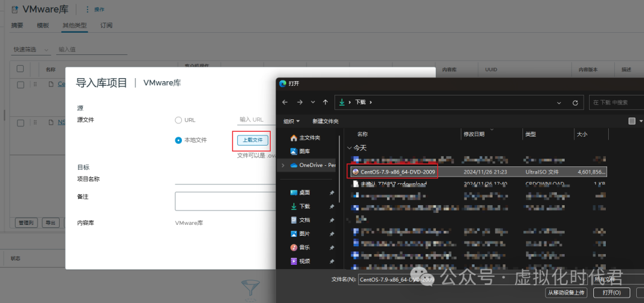Click the pin icon beside 视频
644x303 pixels.
(332, 261)
